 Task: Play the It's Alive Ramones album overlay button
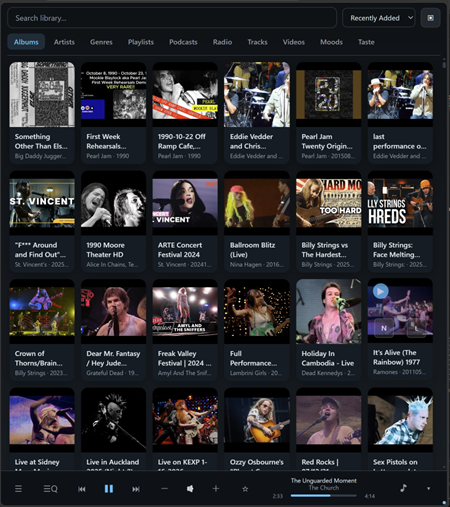380,291
